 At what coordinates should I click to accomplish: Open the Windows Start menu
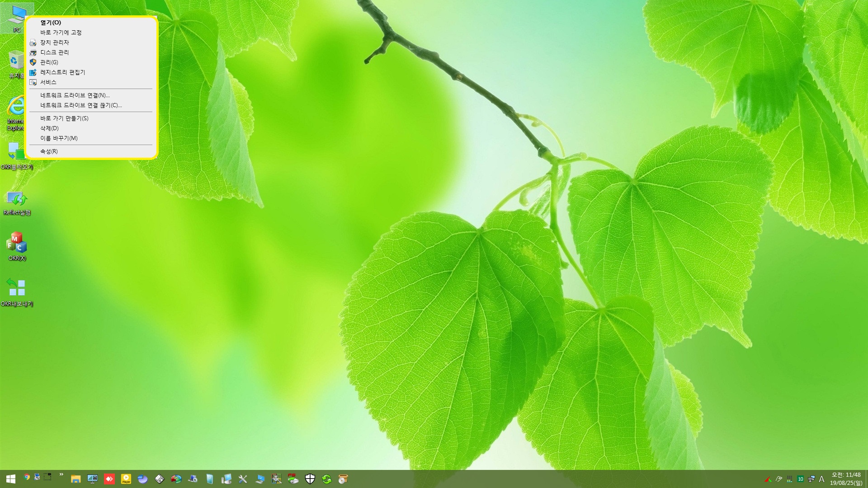coord(11,479)
